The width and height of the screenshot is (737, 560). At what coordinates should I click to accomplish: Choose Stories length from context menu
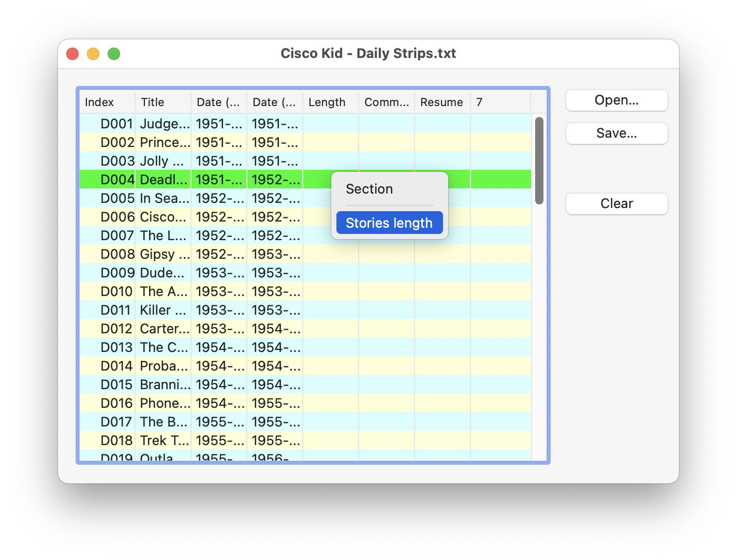(389, 223)
